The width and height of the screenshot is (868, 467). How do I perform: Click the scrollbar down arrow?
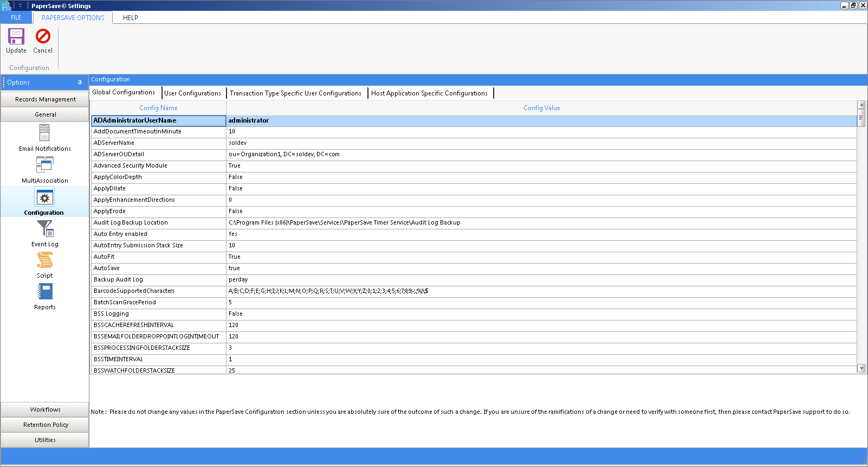pos(861,368)
